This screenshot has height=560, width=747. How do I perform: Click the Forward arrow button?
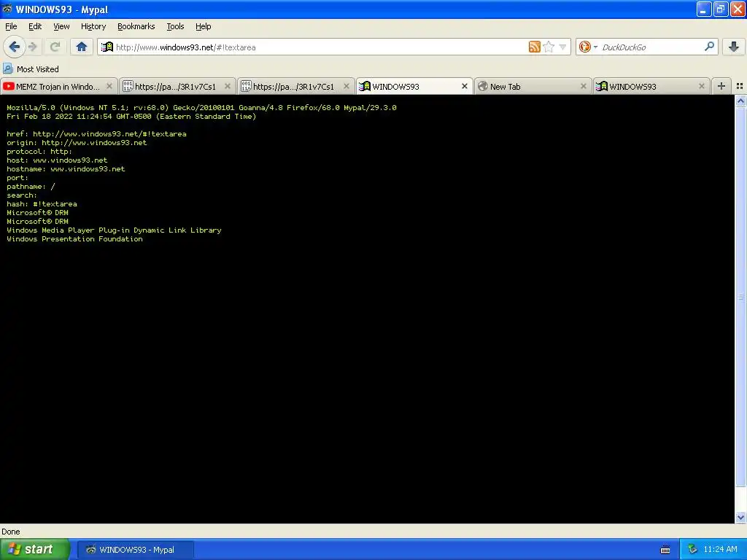33,47
